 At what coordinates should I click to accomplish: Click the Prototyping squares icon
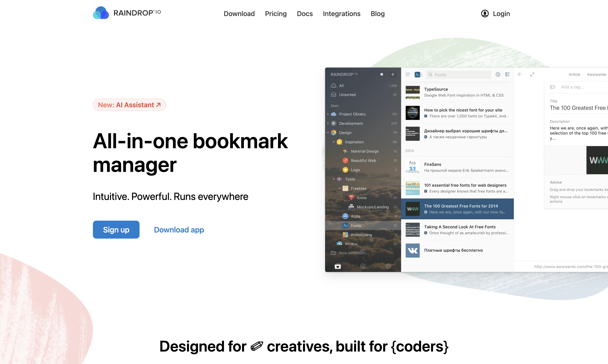[x=345, y=235]
